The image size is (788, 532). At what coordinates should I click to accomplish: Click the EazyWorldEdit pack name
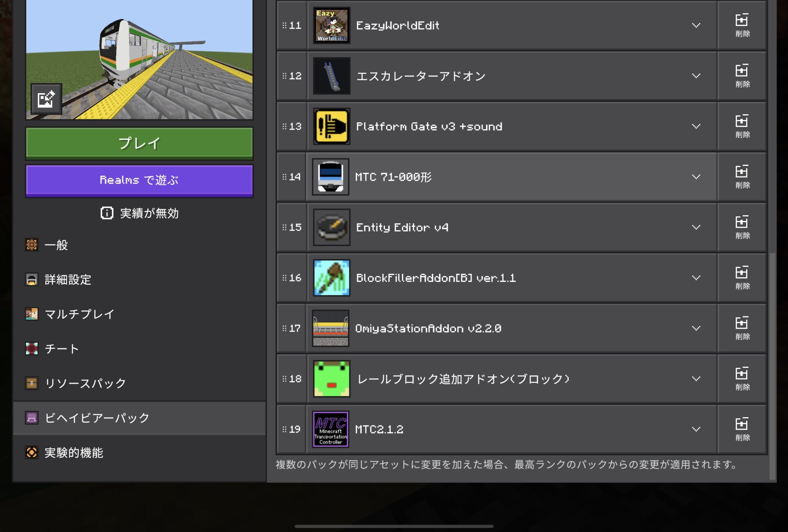point(398,25)
